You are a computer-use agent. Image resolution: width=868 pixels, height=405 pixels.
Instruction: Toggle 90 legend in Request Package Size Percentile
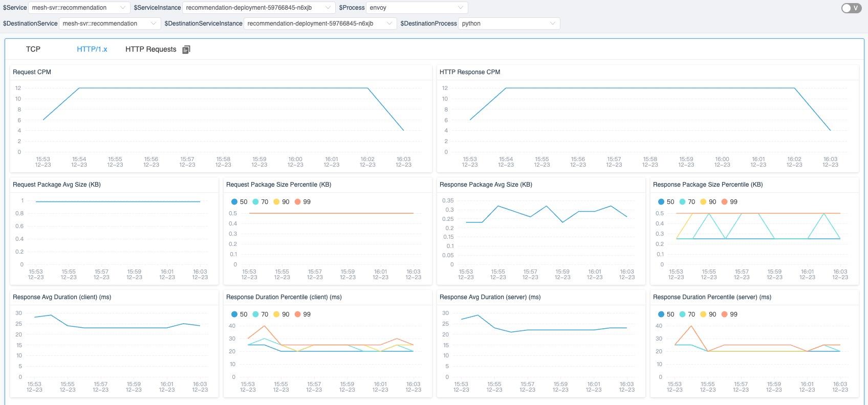(x=281, y=202)
